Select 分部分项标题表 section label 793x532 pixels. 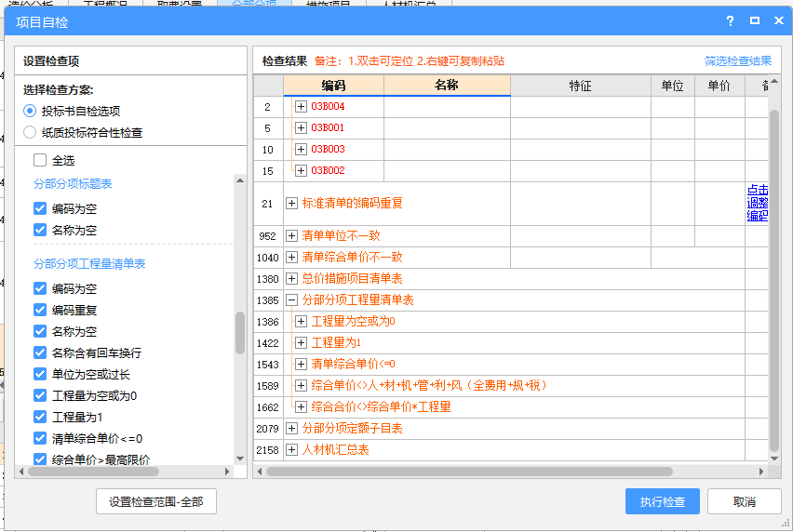click(x=73, y=184)
